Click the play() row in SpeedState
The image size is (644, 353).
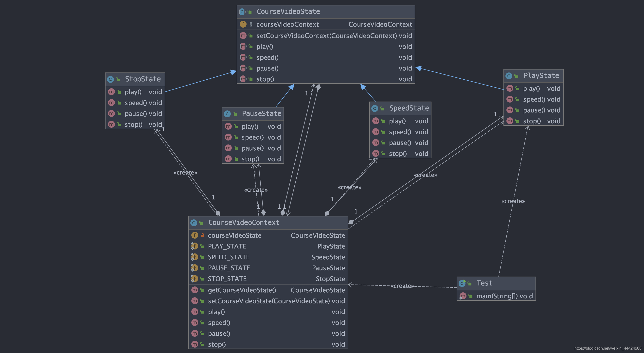[400, 121]
